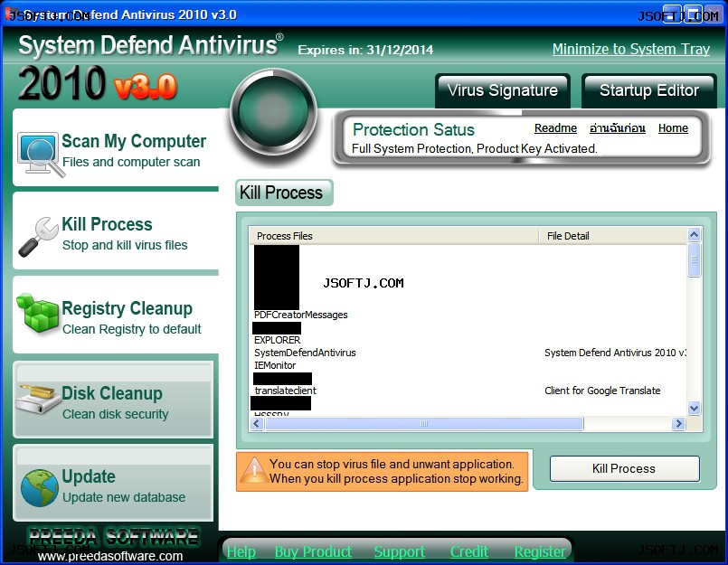
Task: Click the vertical scrollbar thumb
Action: pyautogui.click(x=695, y=260)
